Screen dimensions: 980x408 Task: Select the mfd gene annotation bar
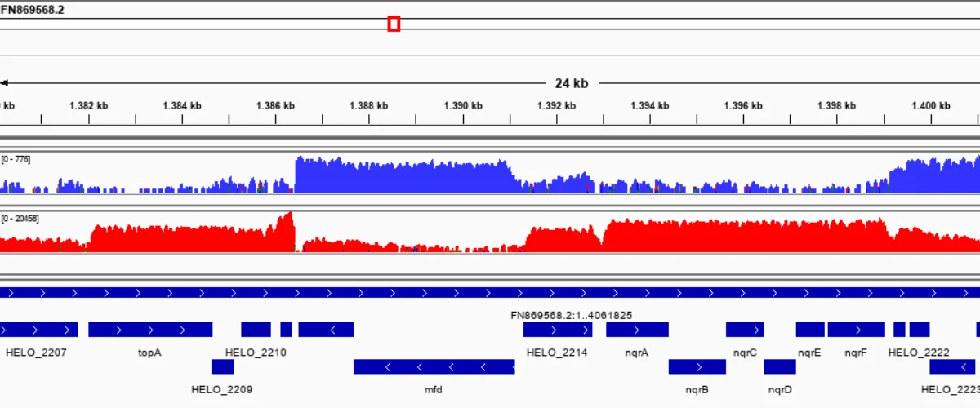[x=434, y=367]
